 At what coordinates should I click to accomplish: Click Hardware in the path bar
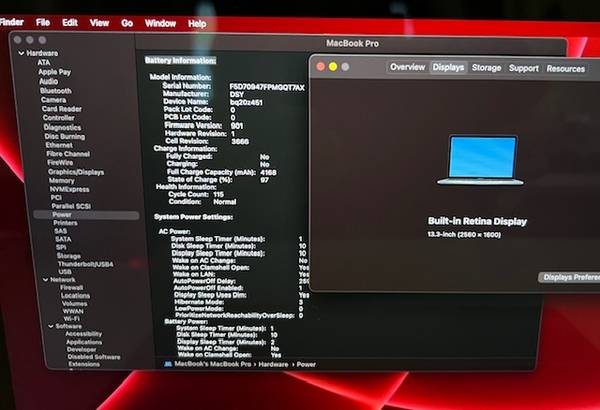click(273, 364)
